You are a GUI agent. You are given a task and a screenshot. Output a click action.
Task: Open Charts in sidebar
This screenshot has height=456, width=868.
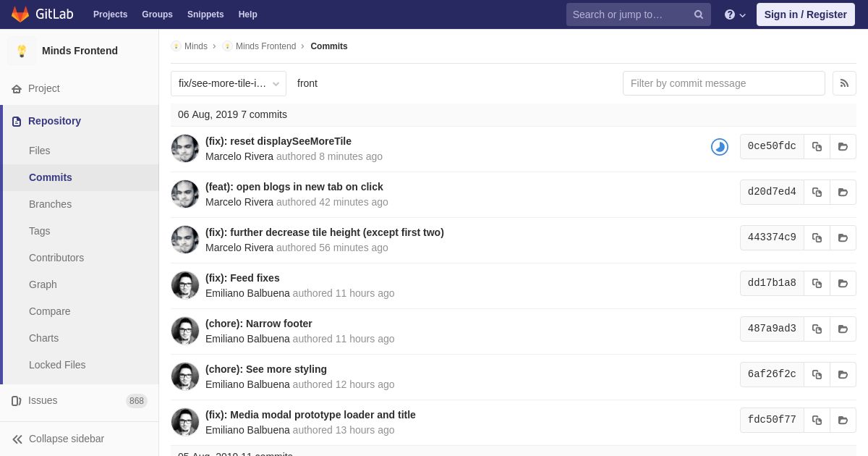coord(44,338)
